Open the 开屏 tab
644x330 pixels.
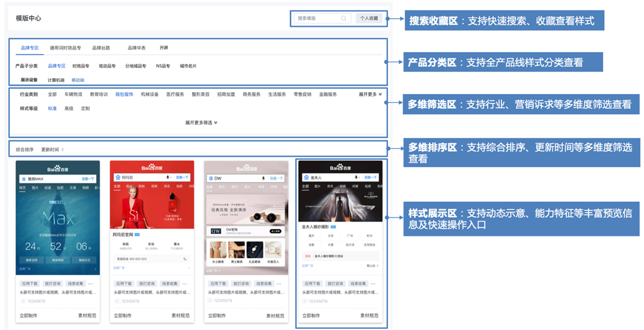click(164, 48)
